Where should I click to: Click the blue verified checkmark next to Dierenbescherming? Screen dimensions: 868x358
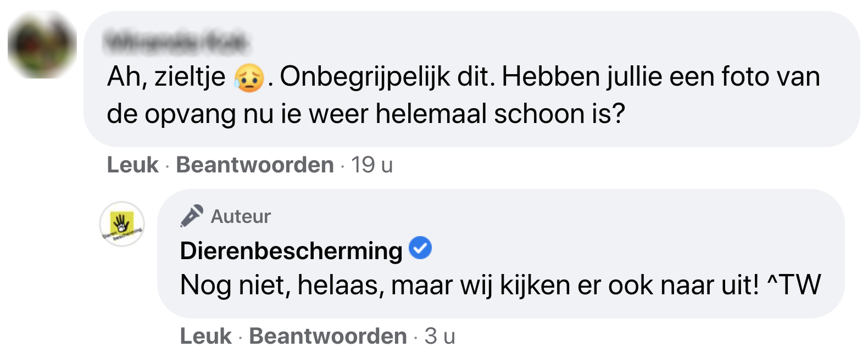pos(421,248)
